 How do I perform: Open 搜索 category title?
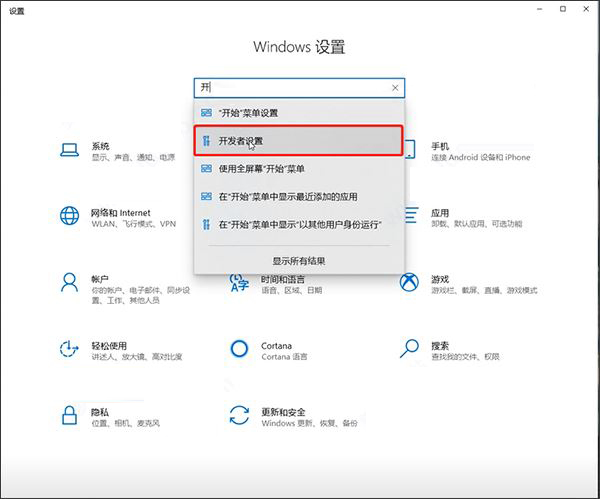(x=440, y=346)
